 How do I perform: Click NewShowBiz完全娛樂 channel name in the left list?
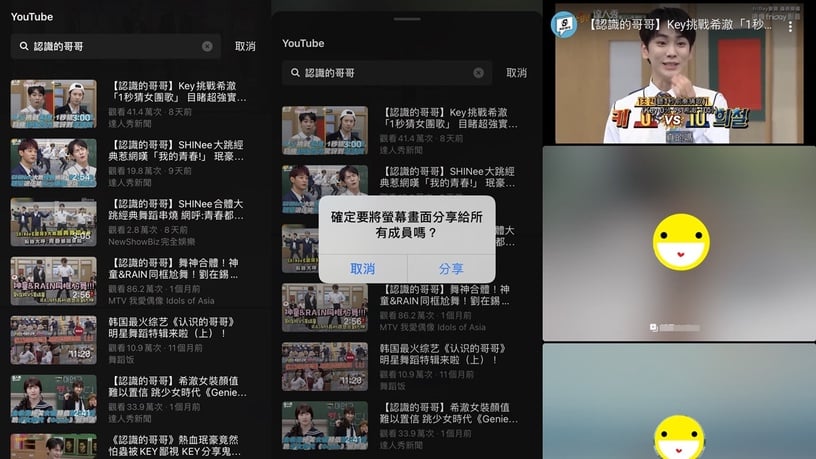pos(152,242)
